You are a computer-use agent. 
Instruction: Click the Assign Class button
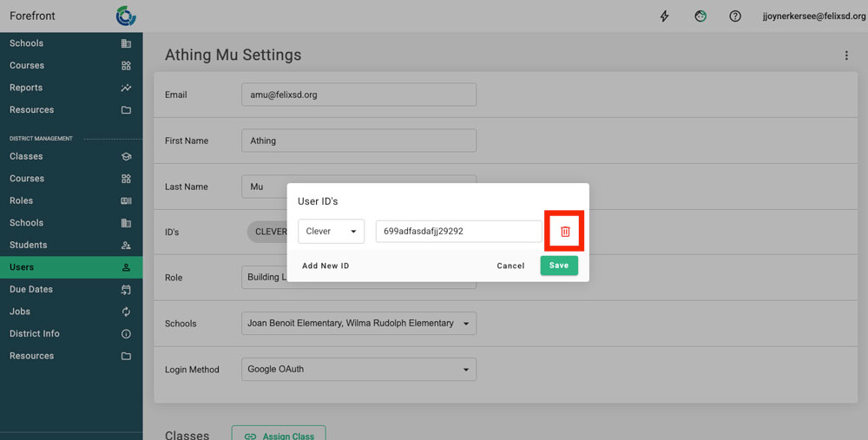click(279, 435)
